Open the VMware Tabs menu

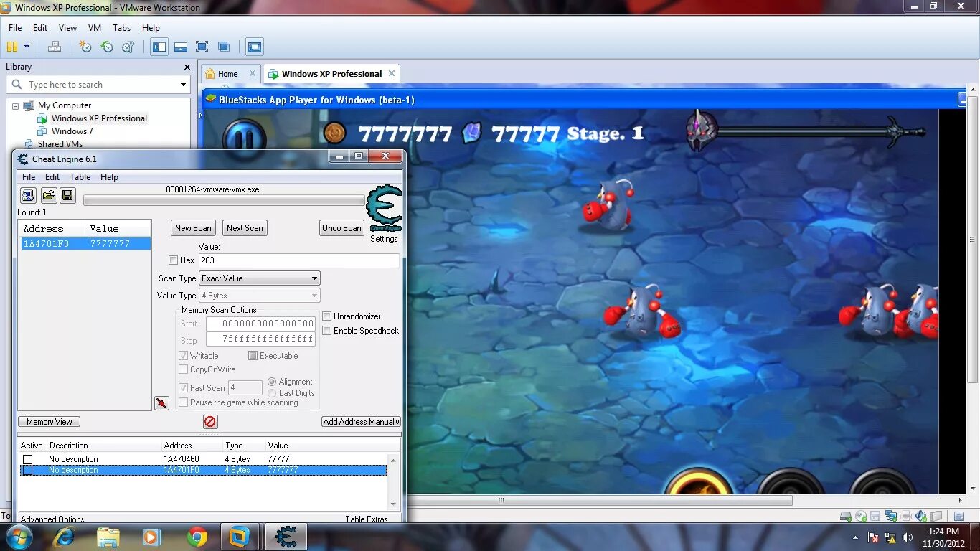(x=122, y=28)
